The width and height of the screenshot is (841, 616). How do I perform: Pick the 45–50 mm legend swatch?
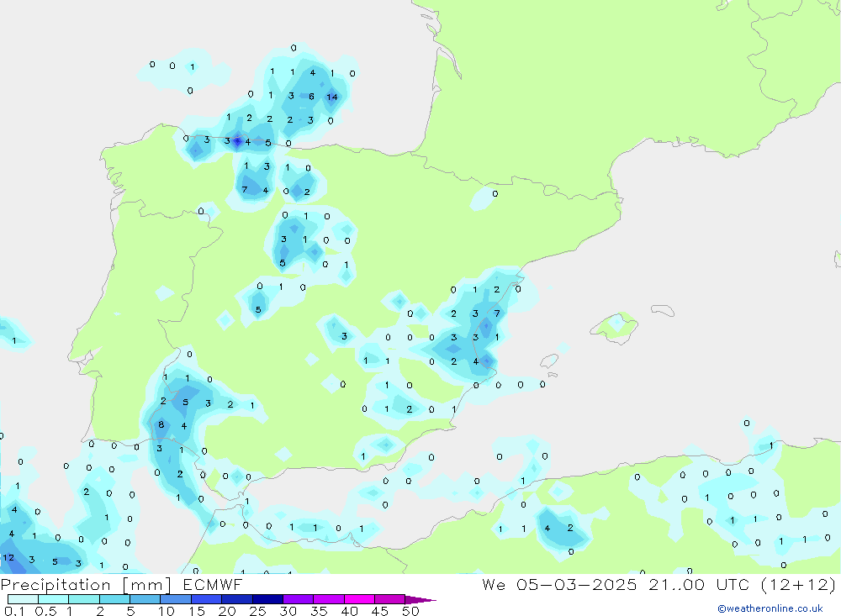tap(389, 599)
